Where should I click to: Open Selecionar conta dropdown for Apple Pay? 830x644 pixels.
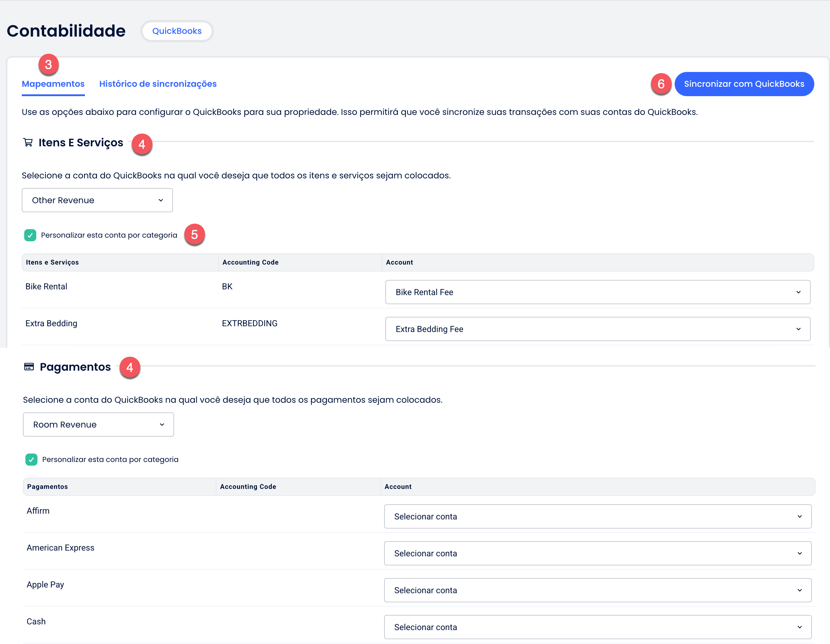(598, 590)
